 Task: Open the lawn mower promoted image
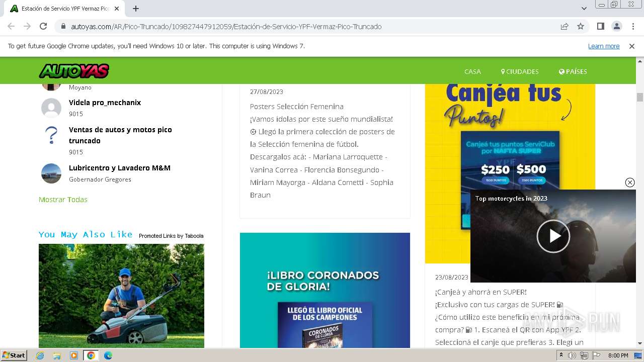click(121, 296)
